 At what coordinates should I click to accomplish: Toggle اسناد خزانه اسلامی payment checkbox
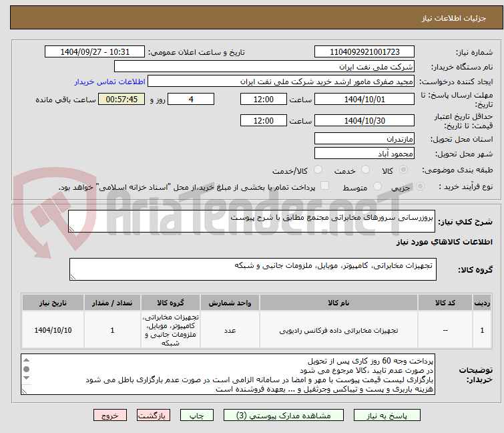tap(324, 186)
